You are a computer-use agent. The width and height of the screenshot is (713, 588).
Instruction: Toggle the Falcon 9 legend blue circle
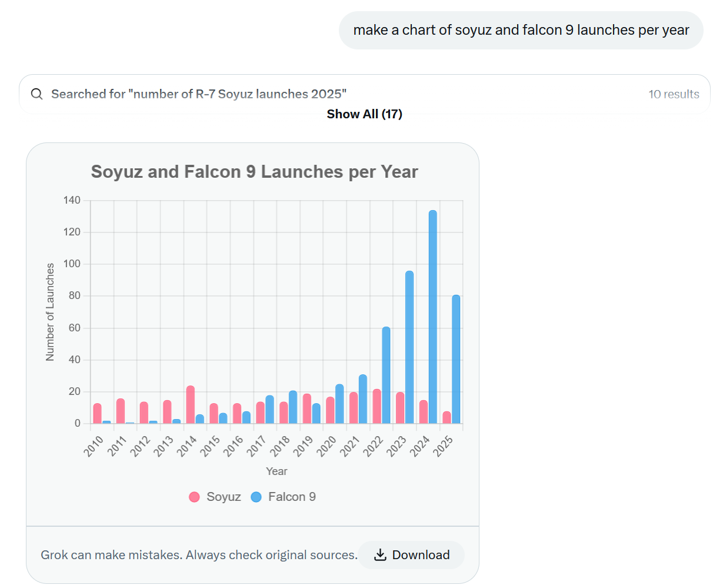click(x=256, y=497)
